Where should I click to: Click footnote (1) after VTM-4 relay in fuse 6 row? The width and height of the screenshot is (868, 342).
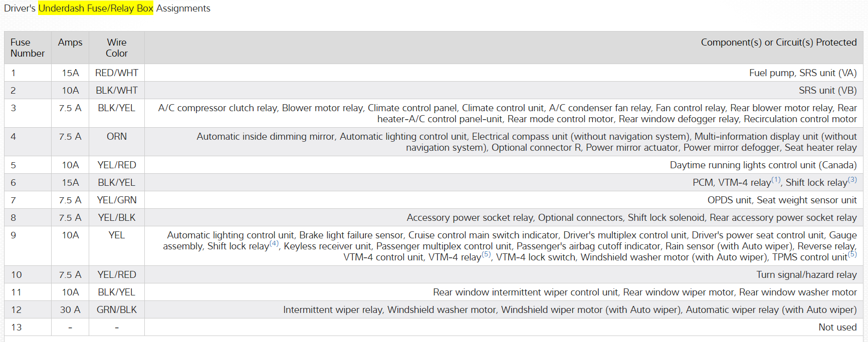(x=776, y=180)
